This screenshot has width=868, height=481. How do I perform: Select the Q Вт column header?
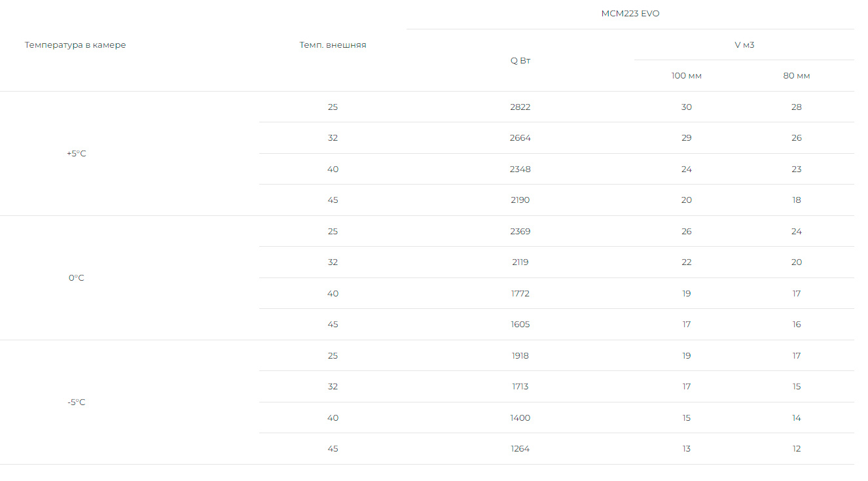pyautogui.click(x=520, y=61)
